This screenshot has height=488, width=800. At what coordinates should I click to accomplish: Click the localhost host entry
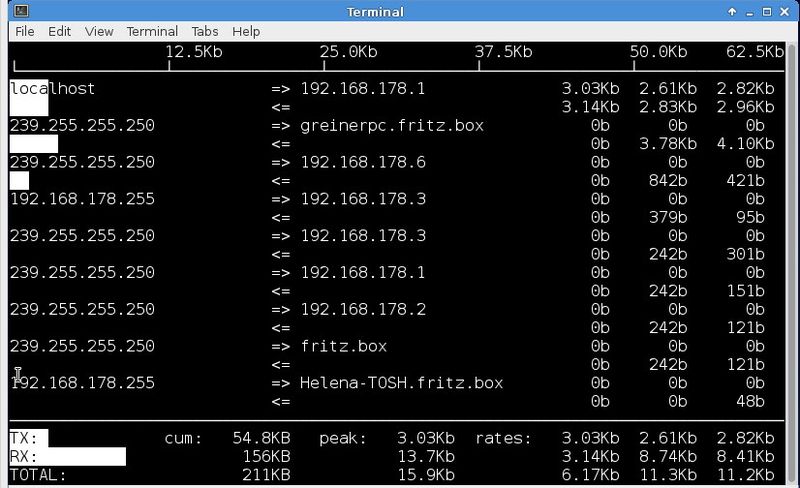tap(53, 89)
